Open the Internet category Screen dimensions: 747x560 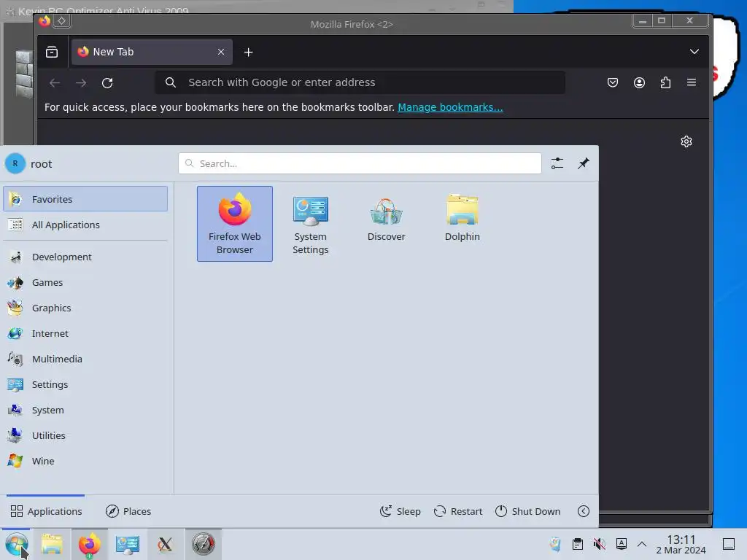pyautogui.click(x=85, y=333)
